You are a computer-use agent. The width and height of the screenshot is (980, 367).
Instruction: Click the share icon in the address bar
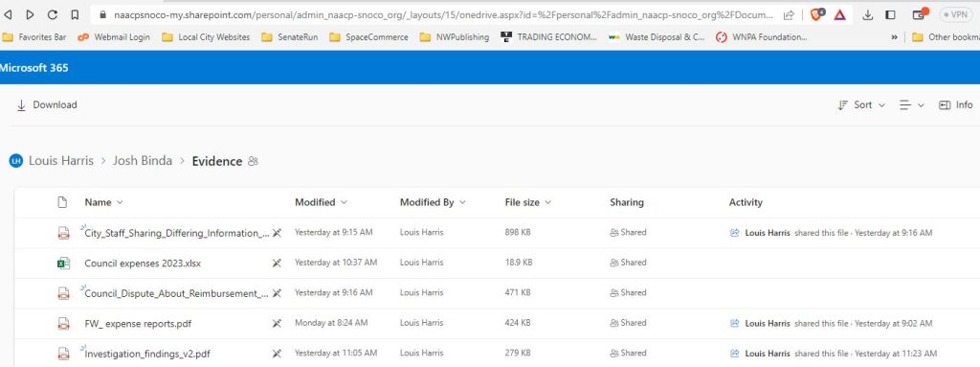(x=789, y=14)
